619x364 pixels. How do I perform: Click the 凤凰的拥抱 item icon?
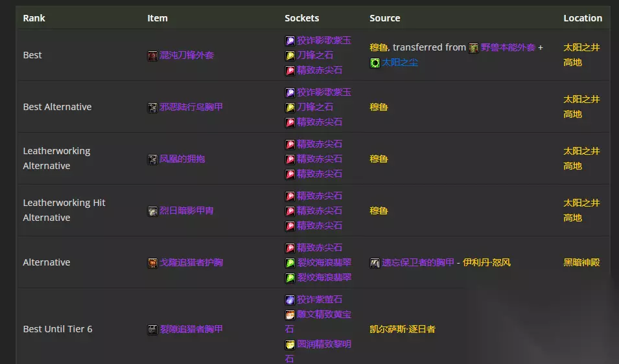[152, 159]
